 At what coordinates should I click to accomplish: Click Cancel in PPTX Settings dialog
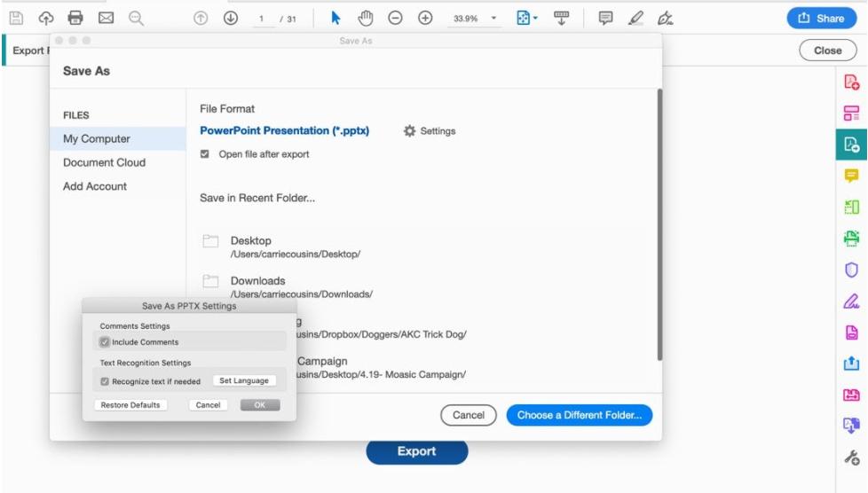[209, 405]
